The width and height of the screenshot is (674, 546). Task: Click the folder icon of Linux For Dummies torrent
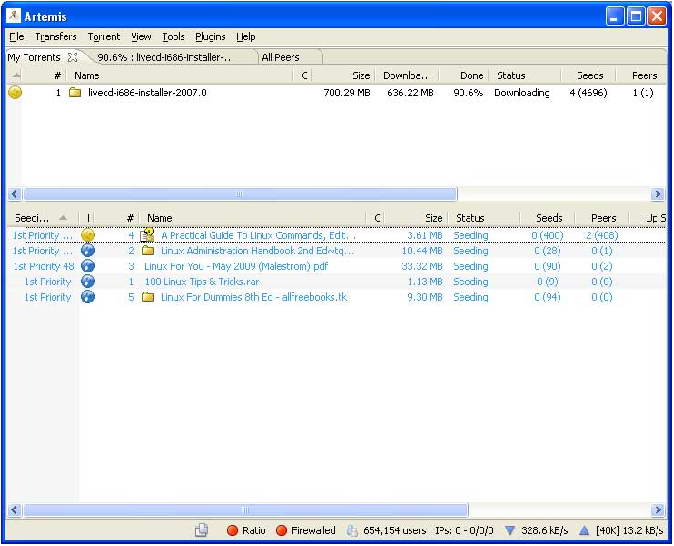click(148, 297)
